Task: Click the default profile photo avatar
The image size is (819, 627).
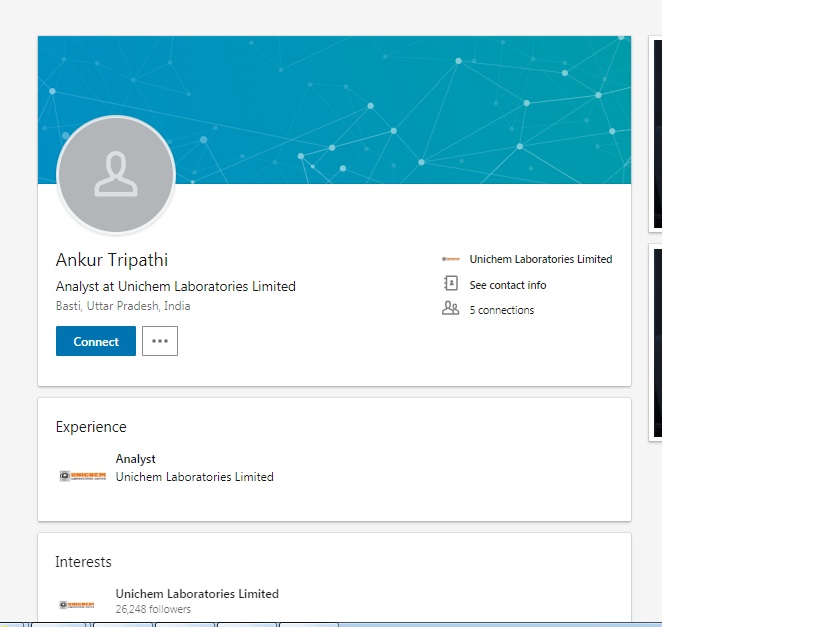Action: click(116, 175)
